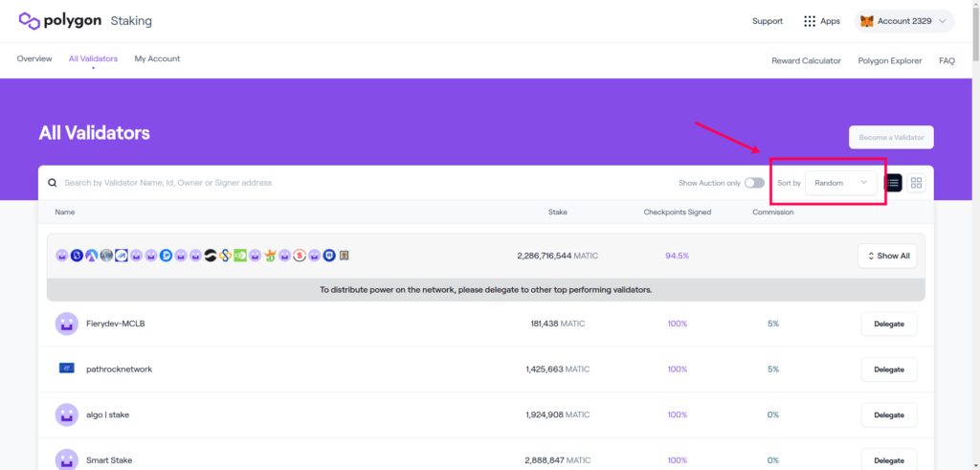The width and height of the screenshot is (980, 470).
Task: Click the 181,438 MATIC stake value
Action: point(556,324)
